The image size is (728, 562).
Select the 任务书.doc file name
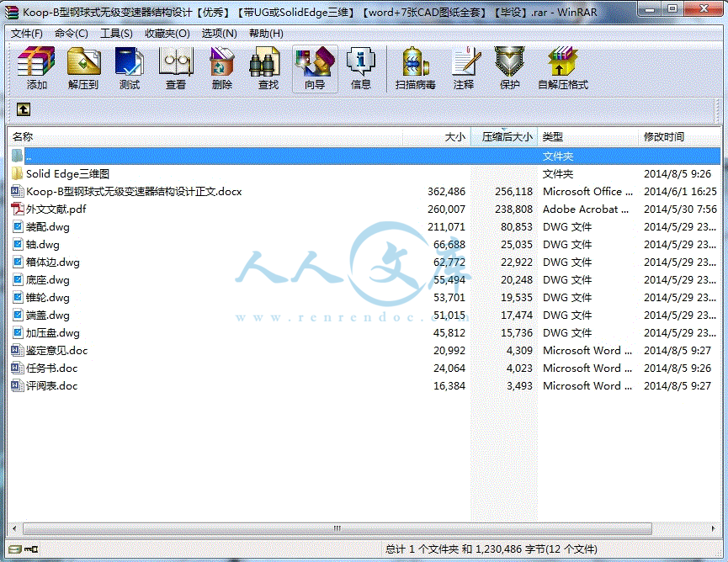[51, 368]
